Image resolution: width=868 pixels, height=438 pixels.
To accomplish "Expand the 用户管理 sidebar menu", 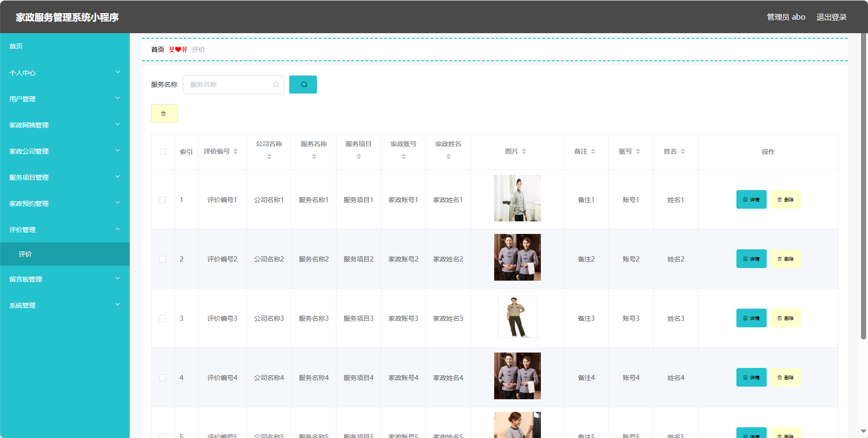I will (x=65, y=99).
